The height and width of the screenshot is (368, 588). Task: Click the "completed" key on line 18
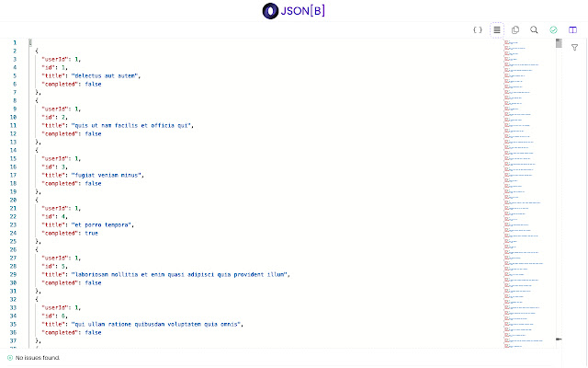(61, 184)
